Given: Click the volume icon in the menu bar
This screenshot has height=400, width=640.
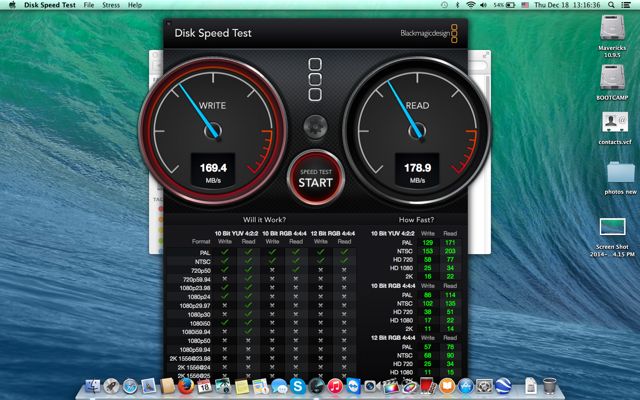Looking at the screenshot, I should tap(484, 5).
